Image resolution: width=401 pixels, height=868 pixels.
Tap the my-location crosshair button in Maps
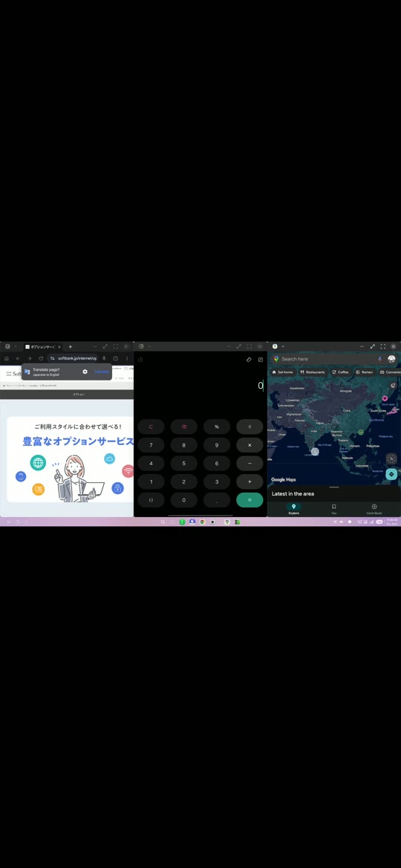[391, 458]
